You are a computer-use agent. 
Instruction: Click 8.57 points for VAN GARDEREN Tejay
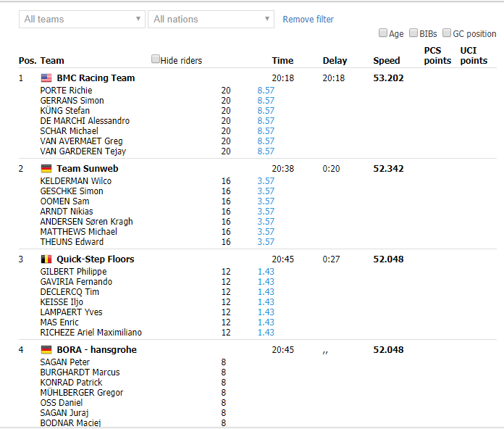266,151
